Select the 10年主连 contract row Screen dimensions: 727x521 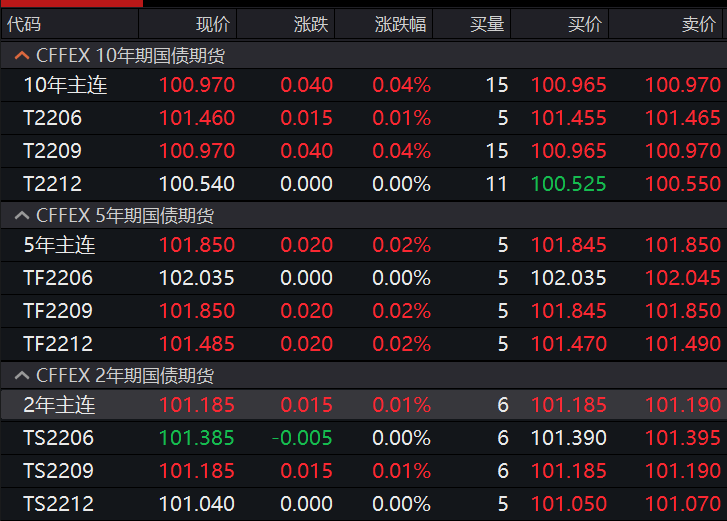[x=65, y=86]
